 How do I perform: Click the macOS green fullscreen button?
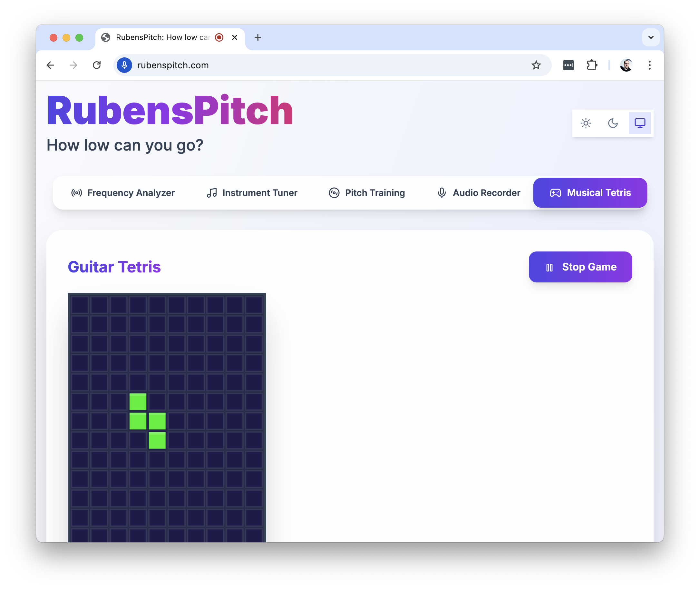click(79, 37)
